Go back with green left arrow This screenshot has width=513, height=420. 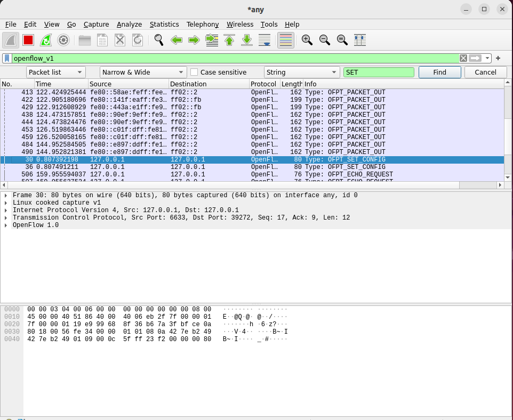tap(177, 40)
